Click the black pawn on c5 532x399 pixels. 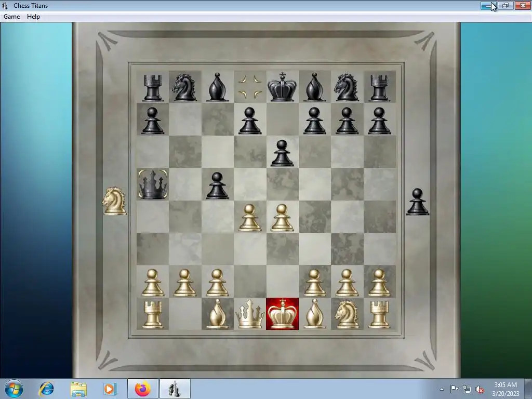coord(218,185)
